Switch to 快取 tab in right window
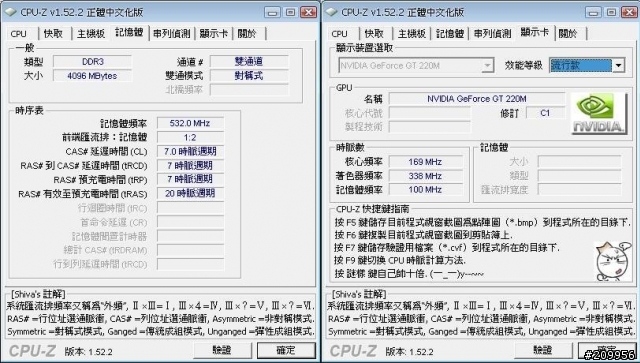This screenshot has width=640, height=363. click(374, 34)
